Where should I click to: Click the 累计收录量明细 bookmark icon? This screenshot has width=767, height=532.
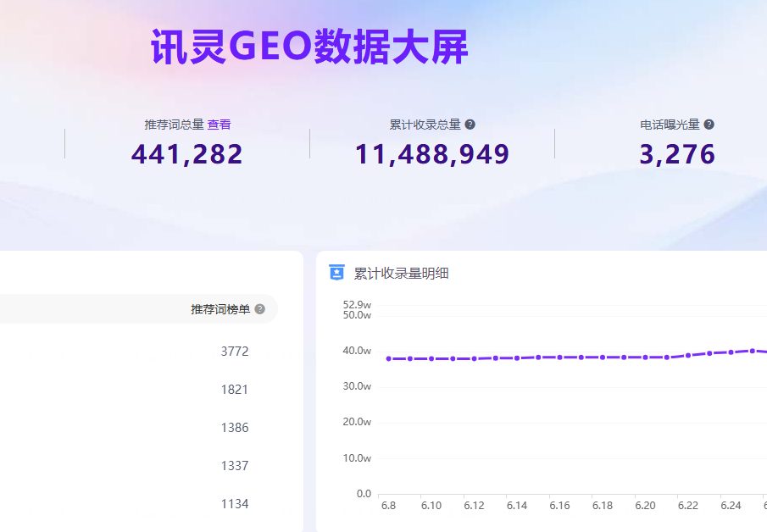[x=336, y=273]
